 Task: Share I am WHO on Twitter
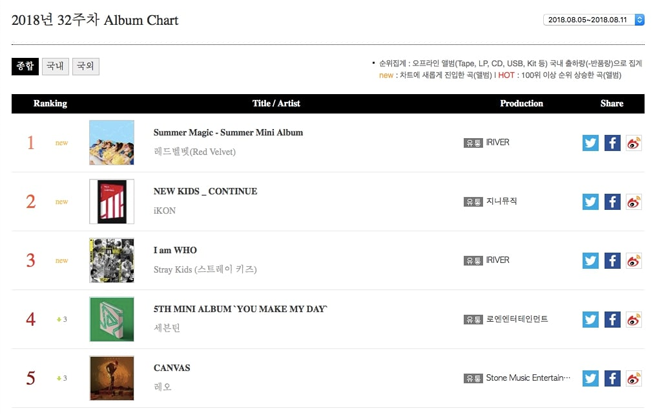(590, 261)
